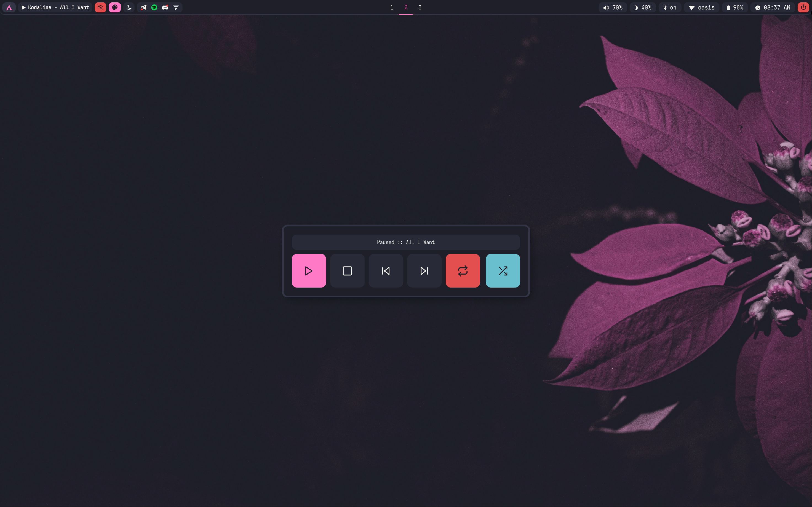
Task: Skip to the previous track
Action: [386, 271]
